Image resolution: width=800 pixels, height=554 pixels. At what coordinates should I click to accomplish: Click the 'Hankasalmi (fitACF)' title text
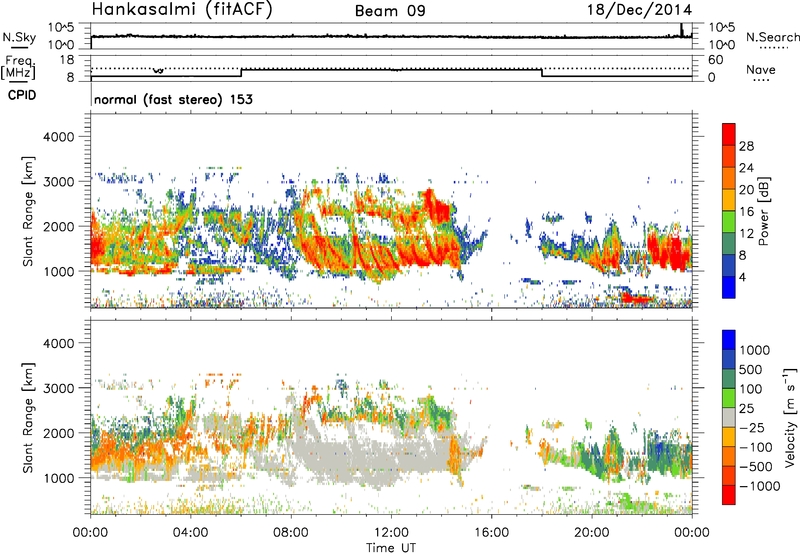coord(182,9)
